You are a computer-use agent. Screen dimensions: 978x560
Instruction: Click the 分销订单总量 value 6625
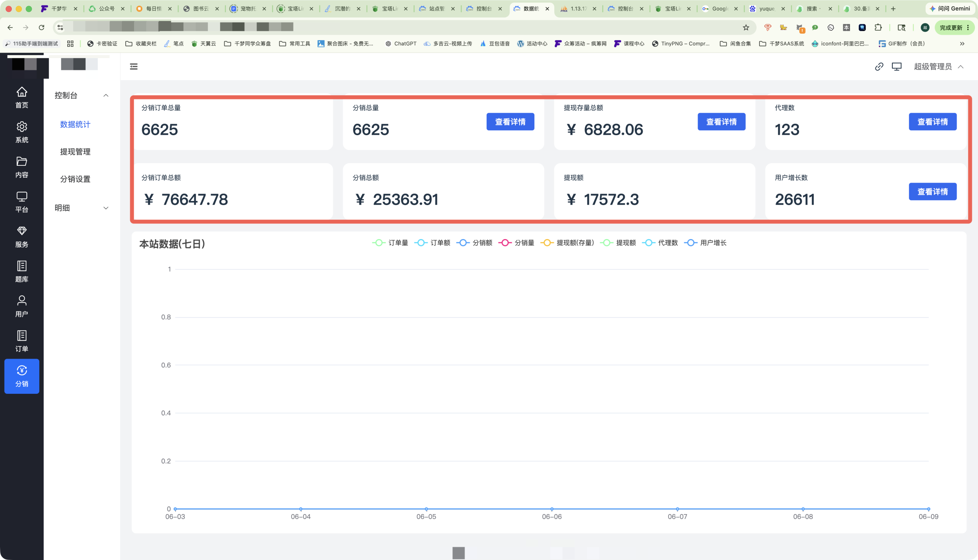click(x=160, y=129)
